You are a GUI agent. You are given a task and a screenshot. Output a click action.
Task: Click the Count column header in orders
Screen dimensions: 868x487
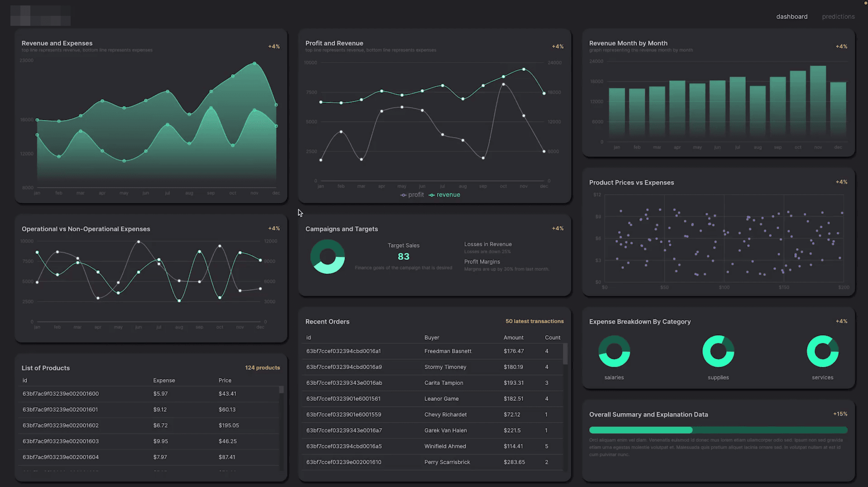(552, 338)
